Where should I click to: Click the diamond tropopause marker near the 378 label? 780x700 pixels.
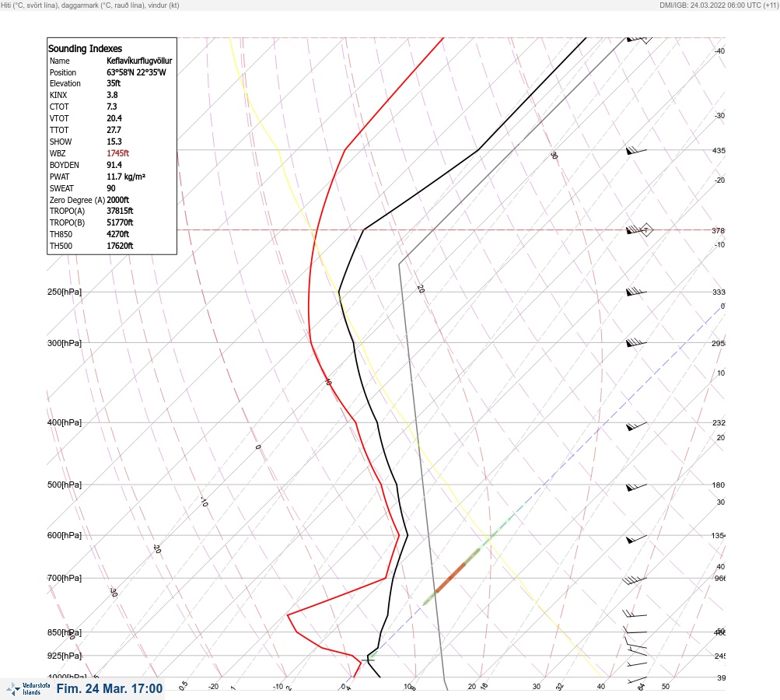pyautogui.click(x=645, y=230)
